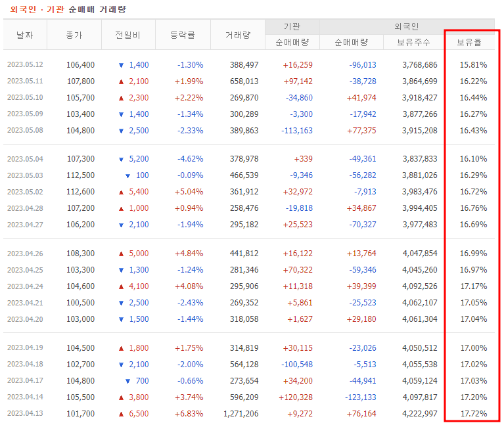Image resolution: width=504 pixels, height=425 pixels.
Task: Click foreigner net volume -123,133
Action: click(x=361, y=397)
